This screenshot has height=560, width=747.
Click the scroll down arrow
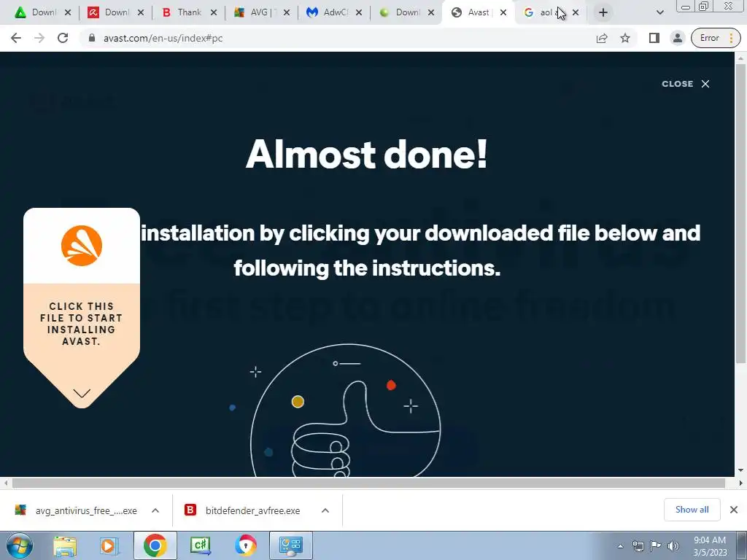(740, 470)
